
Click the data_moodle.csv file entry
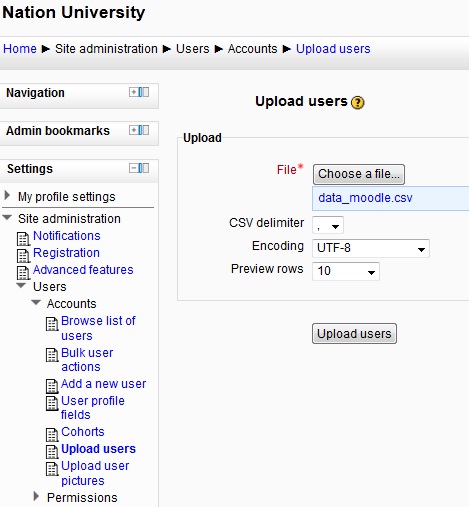[365, 198]
